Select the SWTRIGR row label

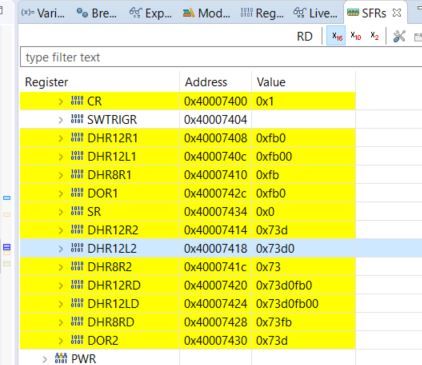tap(112, 120)
